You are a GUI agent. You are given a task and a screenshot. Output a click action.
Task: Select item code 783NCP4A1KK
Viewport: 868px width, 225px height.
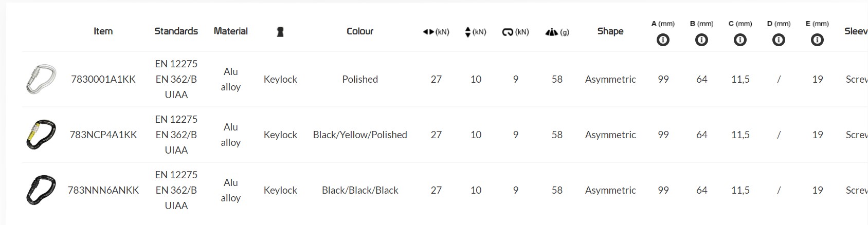pyautogui.click(x=103, y=135)
